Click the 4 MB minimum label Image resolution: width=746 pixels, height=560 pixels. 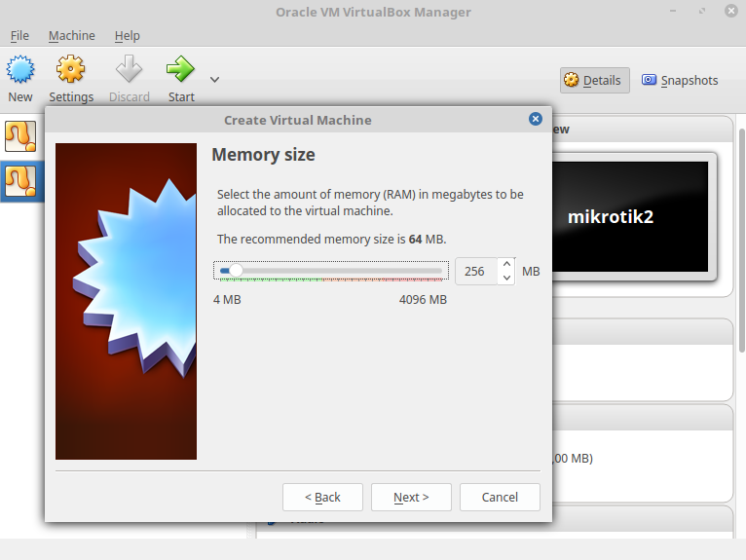(227, 300)
